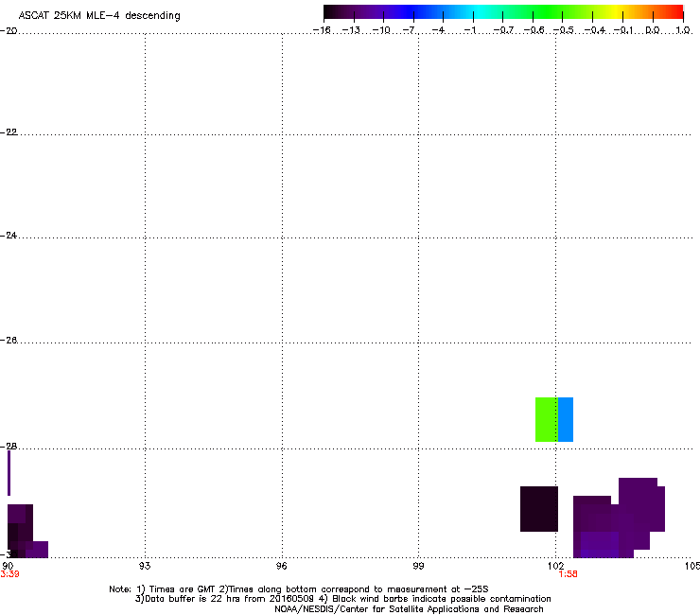
Task: Click the -13 colorbar label
Action: [x=351, y=30]
